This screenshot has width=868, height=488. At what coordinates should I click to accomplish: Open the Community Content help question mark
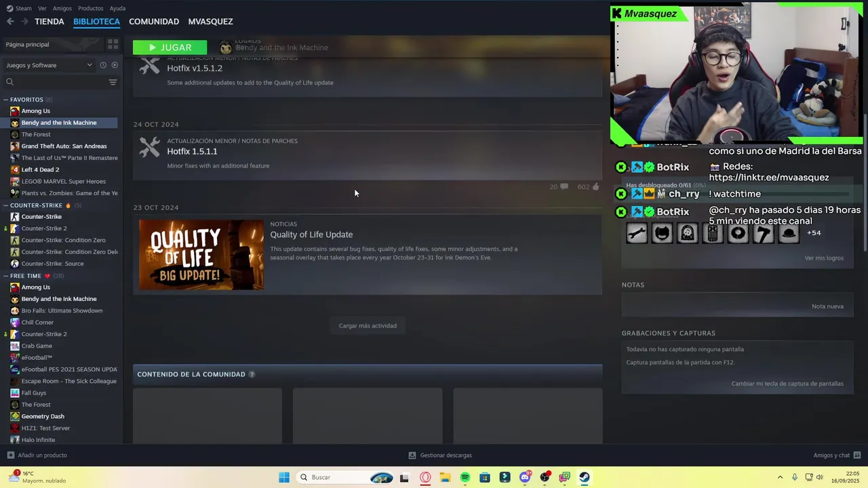pos(252,374)
